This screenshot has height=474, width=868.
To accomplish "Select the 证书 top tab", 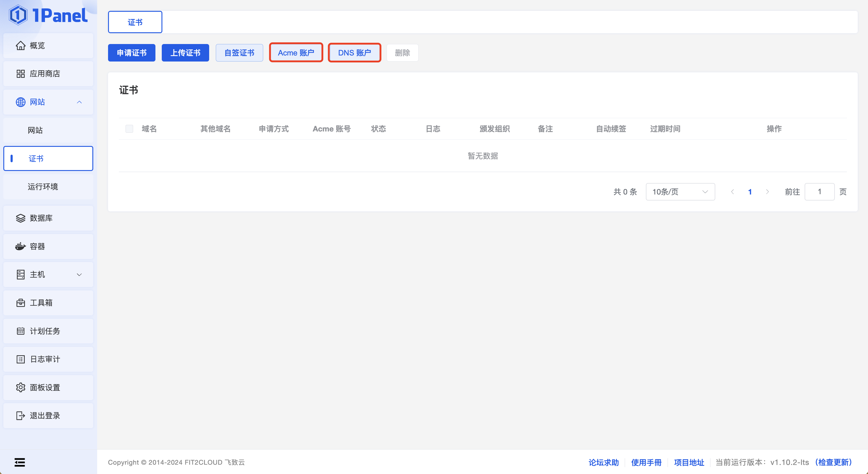I will click(x=135, y=22).
